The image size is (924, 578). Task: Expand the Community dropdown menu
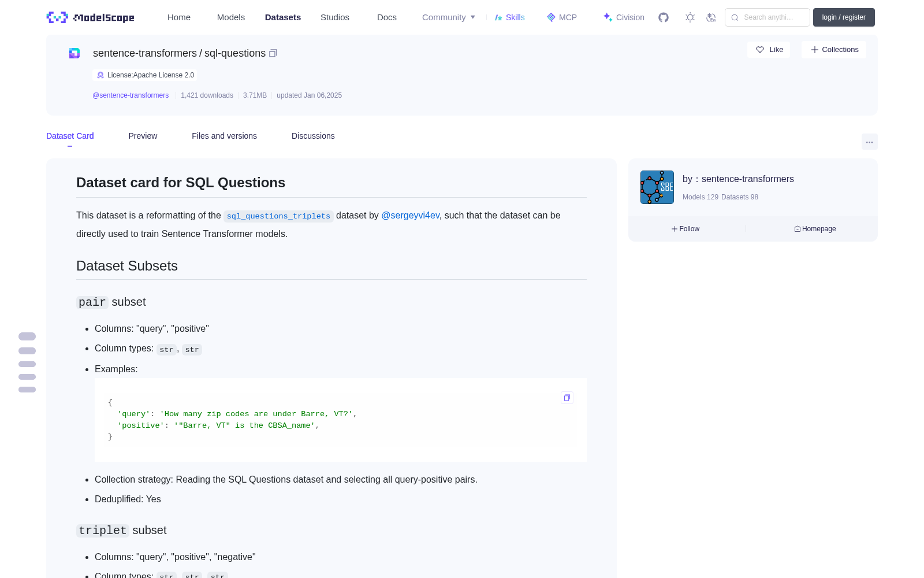(449, 17)
